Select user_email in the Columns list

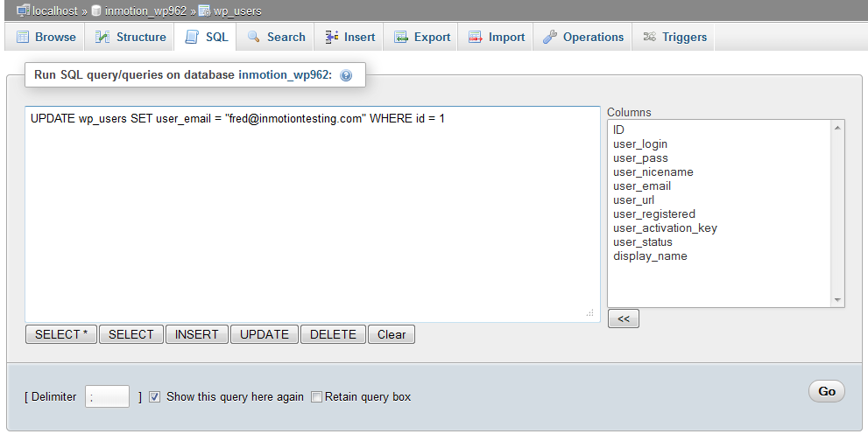point(642,186)
